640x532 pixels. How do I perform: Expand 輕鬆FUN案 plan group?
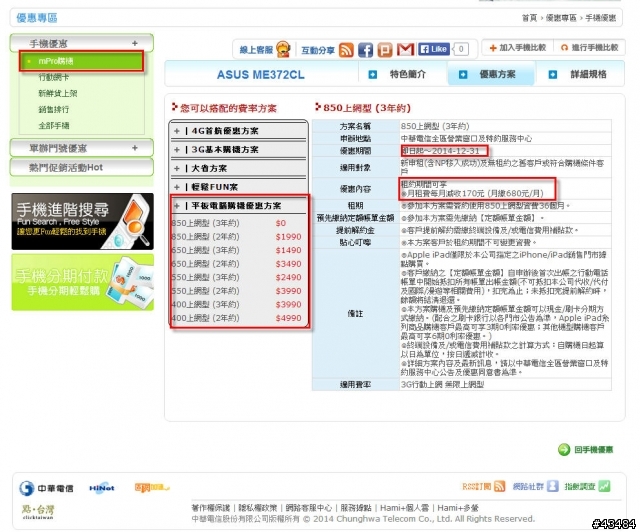[239, 187]
